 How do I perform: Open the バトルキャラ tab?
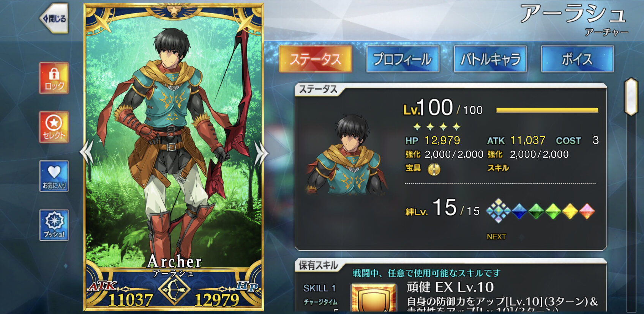[x=490, y=59]
